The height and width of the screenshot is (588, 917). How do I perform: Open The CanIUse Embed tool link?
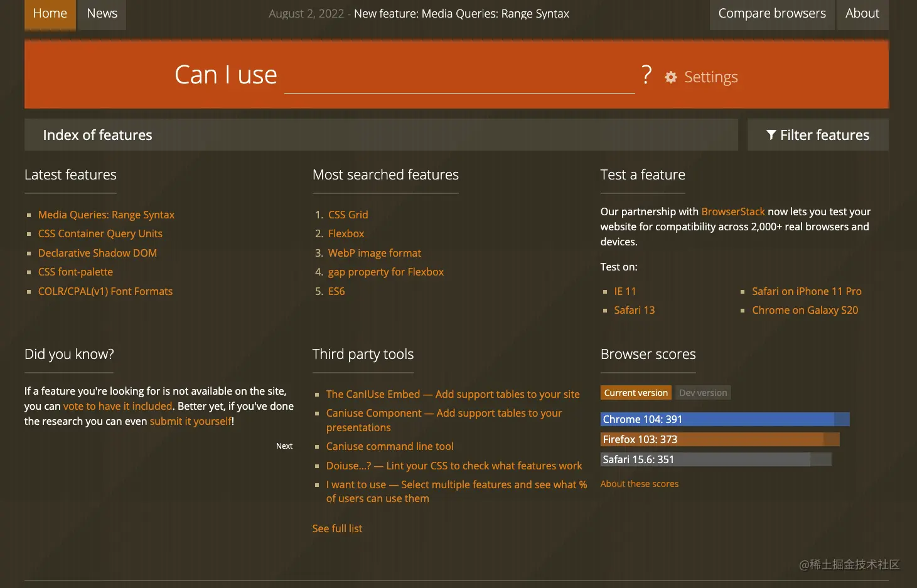(x=453, y=394)
